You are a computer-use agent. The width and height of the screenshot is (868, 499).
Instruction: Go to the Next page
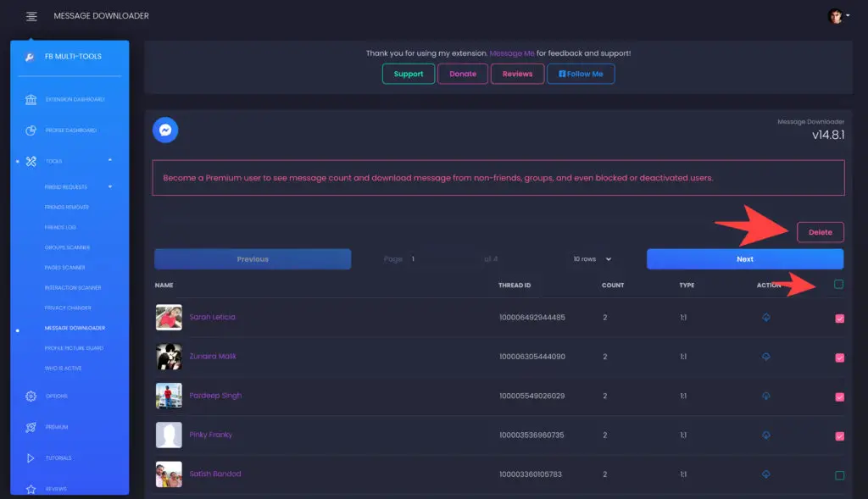click(745, 259)
